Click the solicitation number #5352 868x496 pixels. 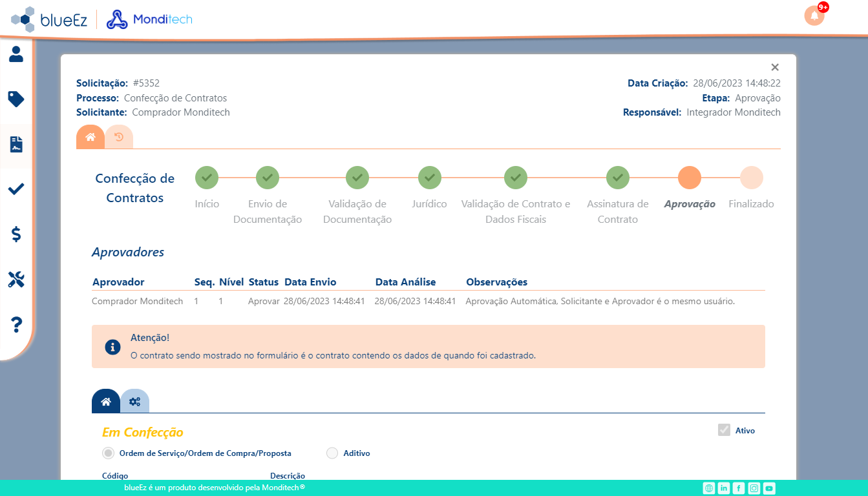coord(146,83)
